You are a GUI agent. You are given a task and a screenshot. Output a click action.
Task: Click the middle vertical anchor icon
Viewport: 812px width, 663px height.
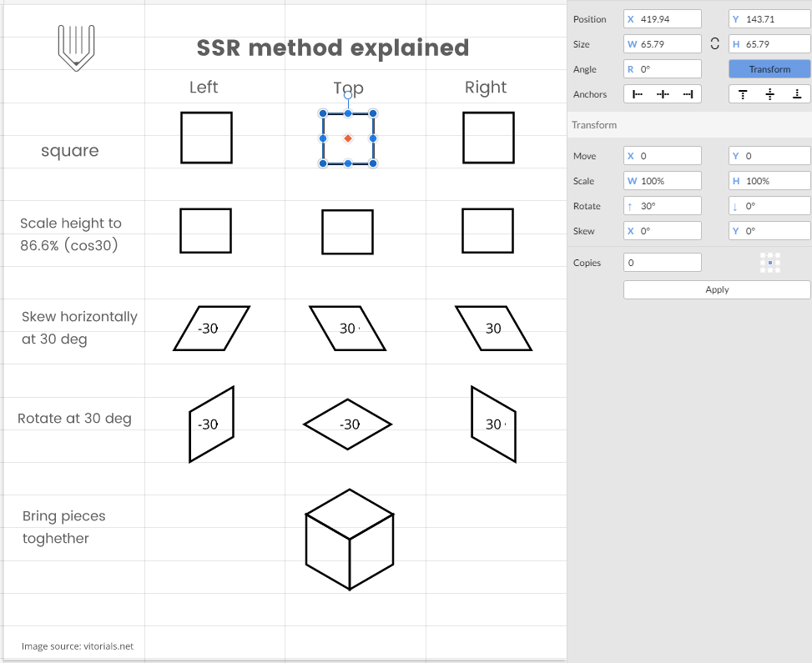[x=770, y=94]
